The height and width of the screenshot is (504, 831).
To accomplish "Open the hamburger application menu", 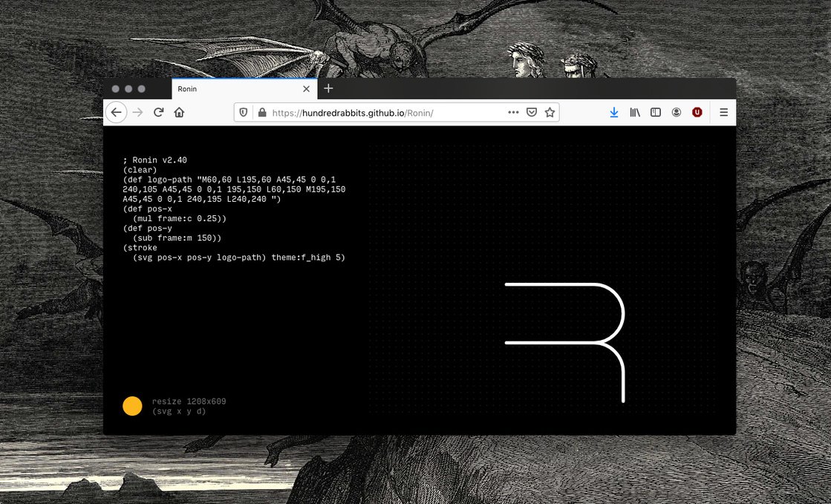I will coord(723,112).
